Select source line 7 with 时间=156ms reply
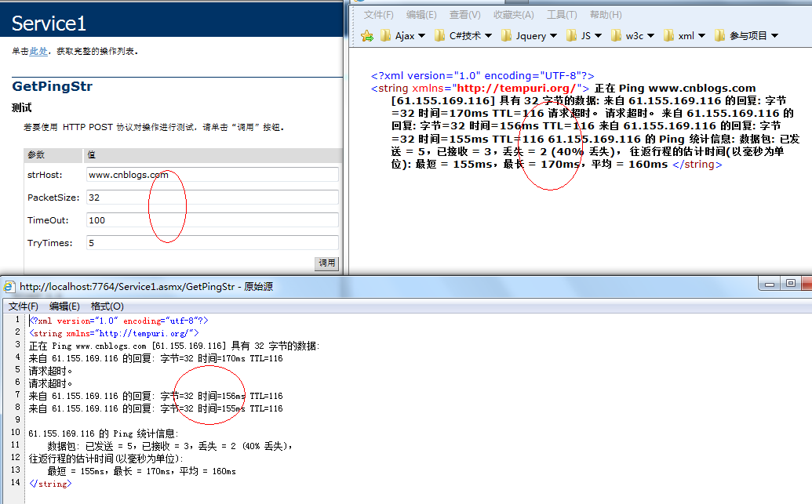 tap(156, 397)
